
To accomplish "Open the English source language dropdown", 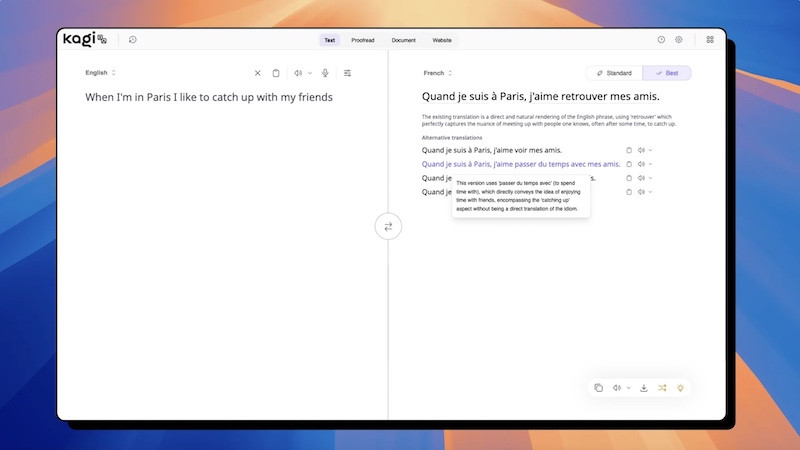I will 100,73.
